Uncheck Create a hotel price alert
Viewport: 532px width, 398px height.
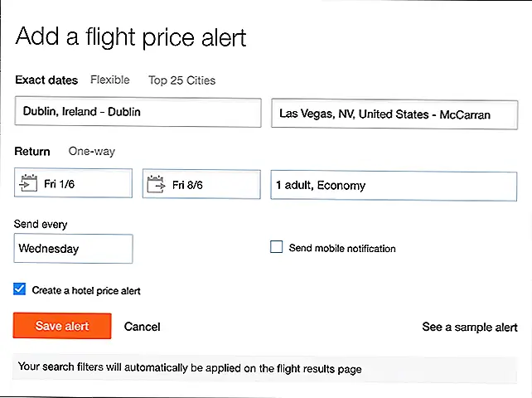click(19, 289)
